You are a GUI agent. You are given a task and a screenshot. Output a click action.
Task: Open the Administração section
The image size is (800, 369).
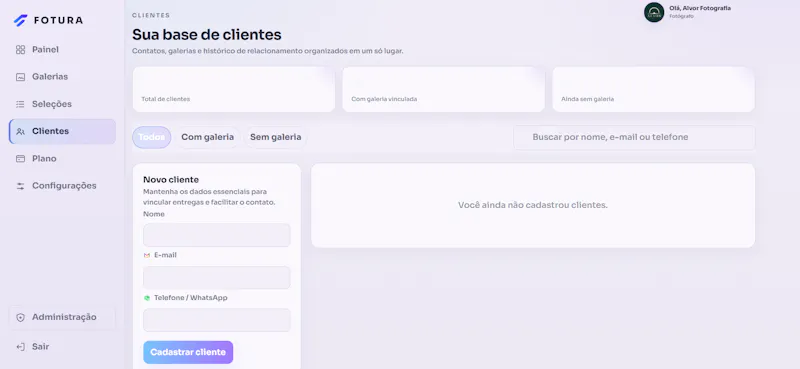click(x=62, y=317)
